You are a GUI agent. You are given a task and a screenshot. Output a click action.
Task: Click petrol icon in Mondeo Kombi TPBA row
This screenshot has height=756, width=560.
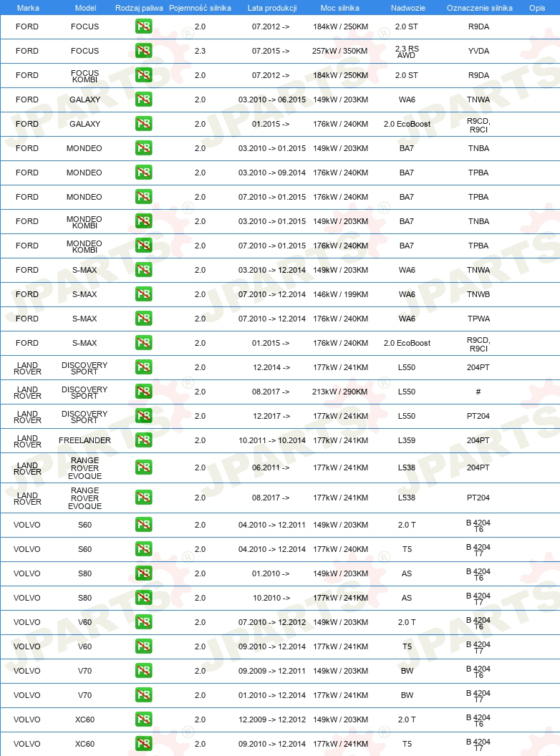click(144, 246)
